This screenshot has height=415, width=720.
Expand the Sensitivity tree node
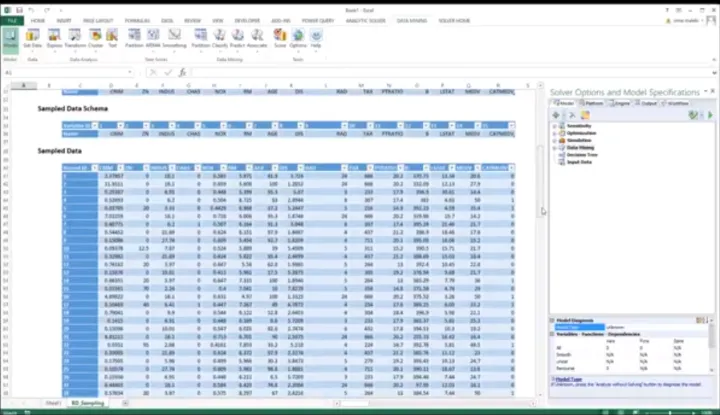[554, 126]
